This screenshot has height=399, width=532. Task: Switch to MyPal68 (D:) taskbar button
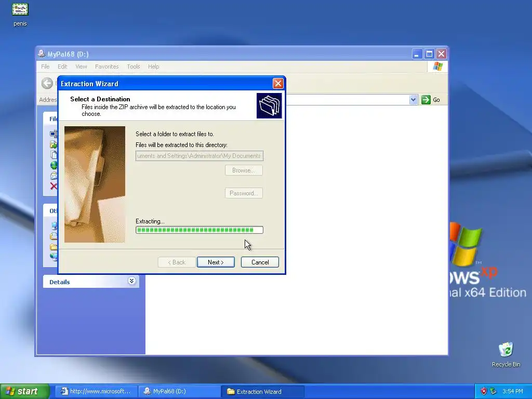(179, 391)
